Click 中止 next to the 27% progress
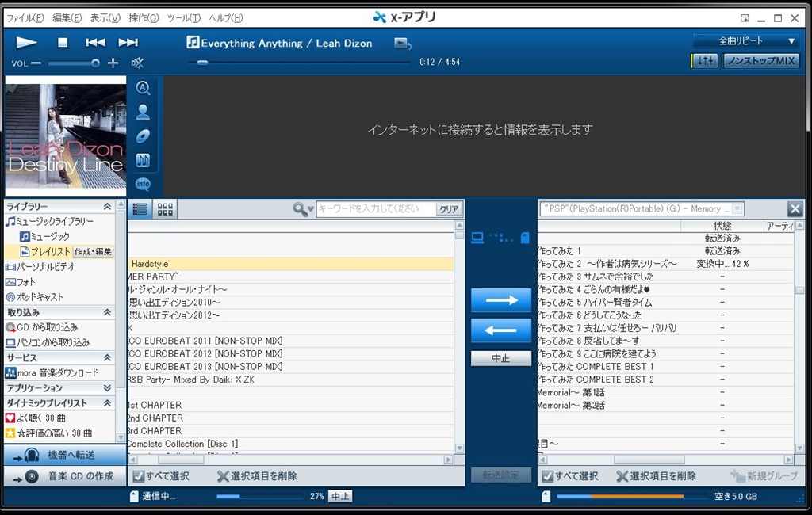Screen dimensions: 812x515 [340, 496]
